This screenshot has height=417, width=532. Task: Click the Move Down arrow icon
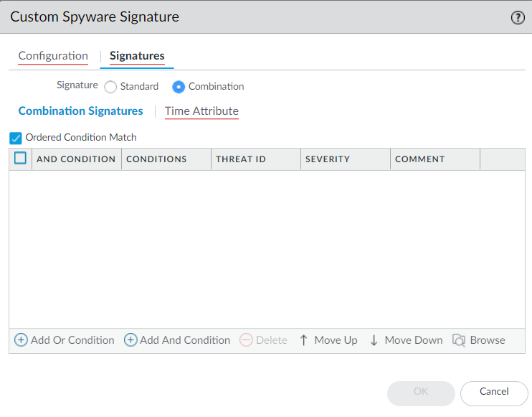point(374,340)
